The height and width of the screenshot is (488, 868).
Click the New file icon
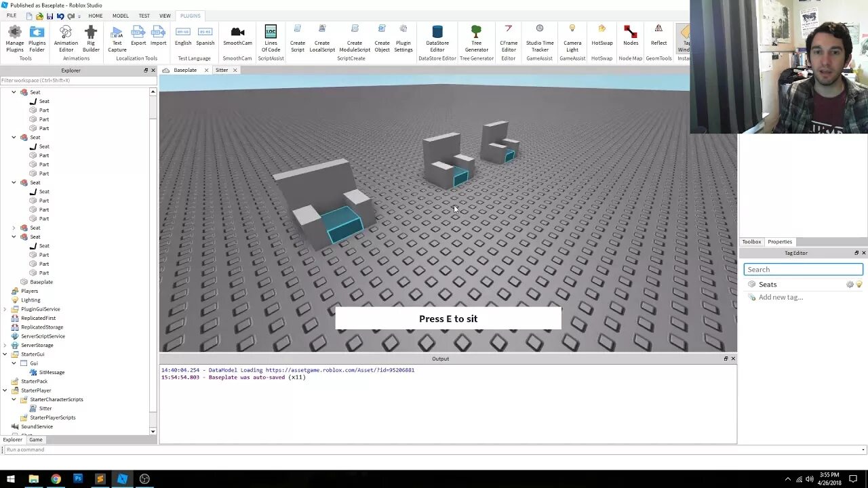click(28, 16)
